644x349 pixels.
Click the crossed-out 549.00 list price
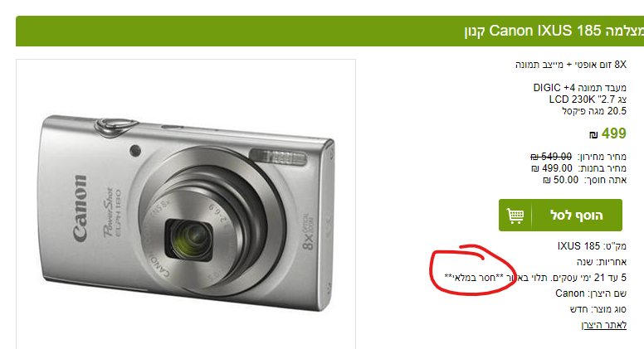tap(551, 157)
